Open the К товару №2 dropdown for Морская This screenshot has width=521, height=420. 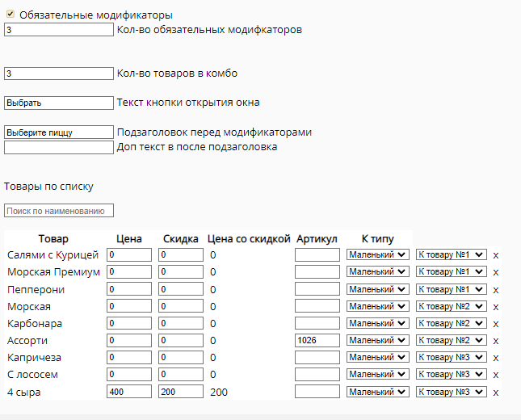click(x=452, y=306)
